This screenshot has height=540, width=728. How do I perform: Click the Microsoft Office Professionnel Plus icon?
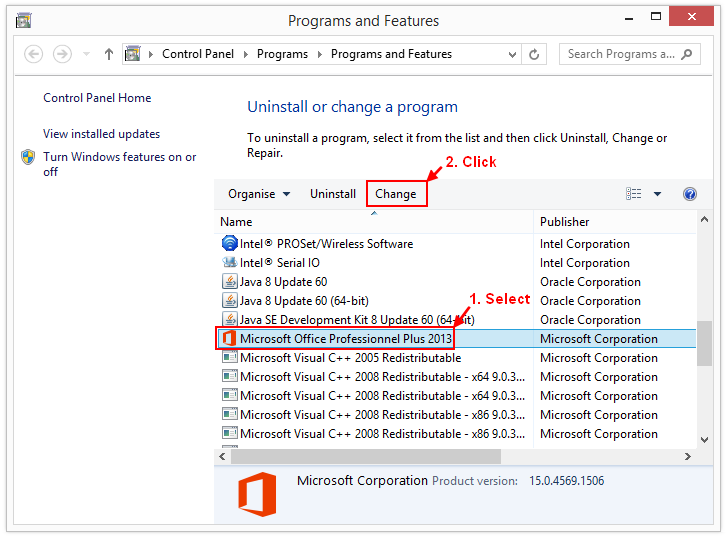tap(229, 339)
